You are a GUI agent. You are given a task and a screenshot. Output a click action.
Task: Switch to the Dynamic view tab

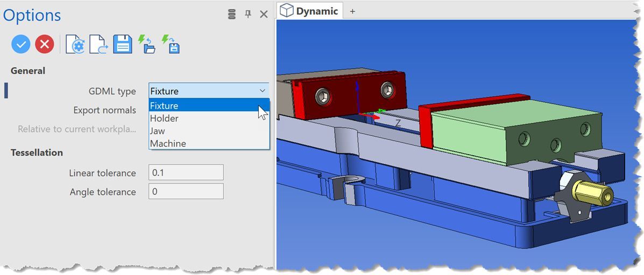click(310, 11)
